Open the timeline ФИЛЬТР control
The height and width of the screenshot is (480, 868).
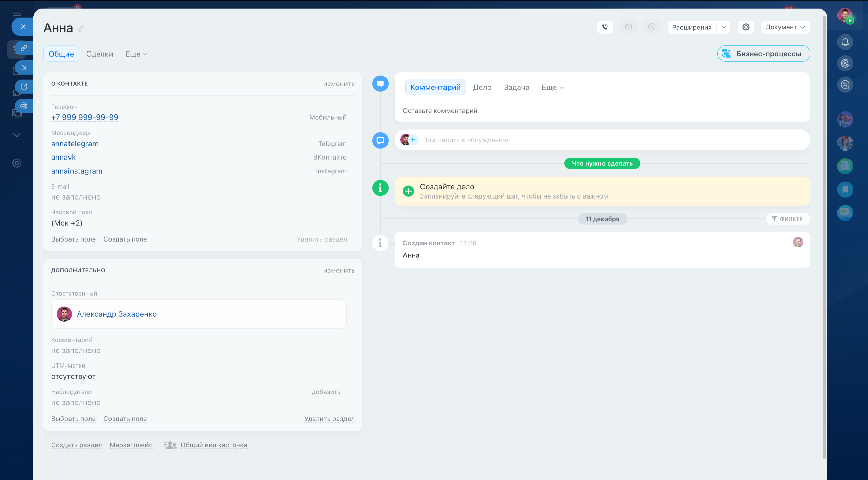coord(788,219)
